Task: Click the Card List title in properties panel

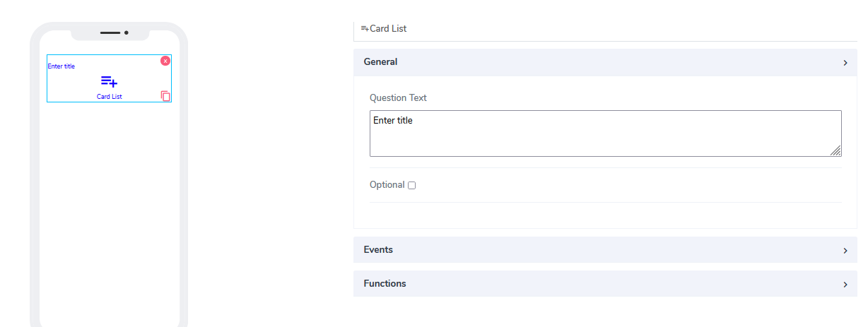Action: 388,29
